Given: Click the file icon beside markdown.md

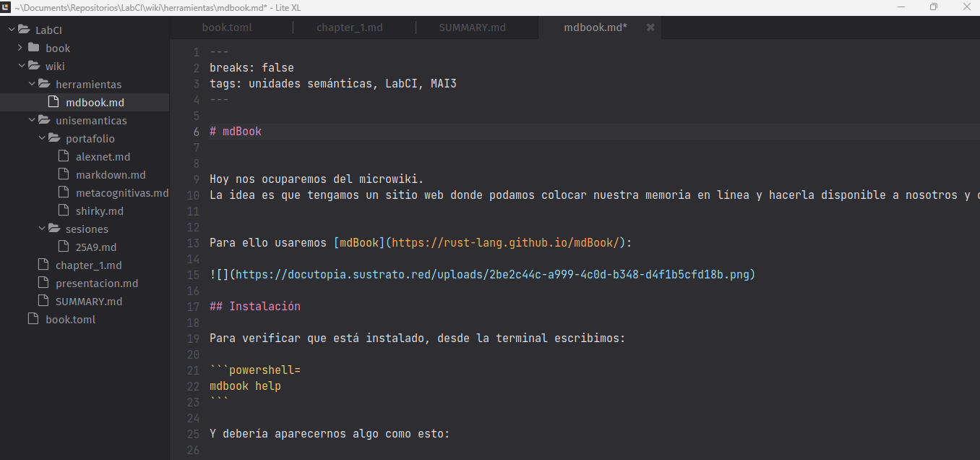Looking at the screenshot, I should point(63,174).
